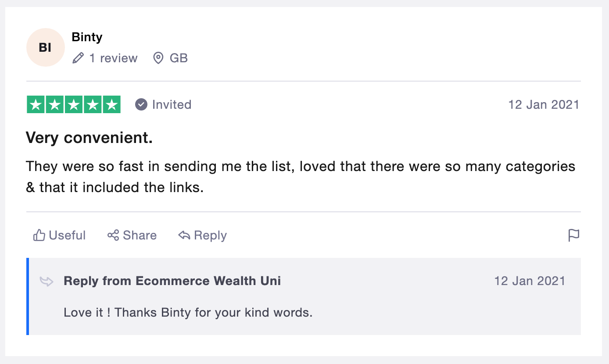Viewport: 609px width, 364px height.
Task: Click the 'Reply from Ecommerce Wealth Uni' heading
Action: pyautogui.click(x=172, y=281)
